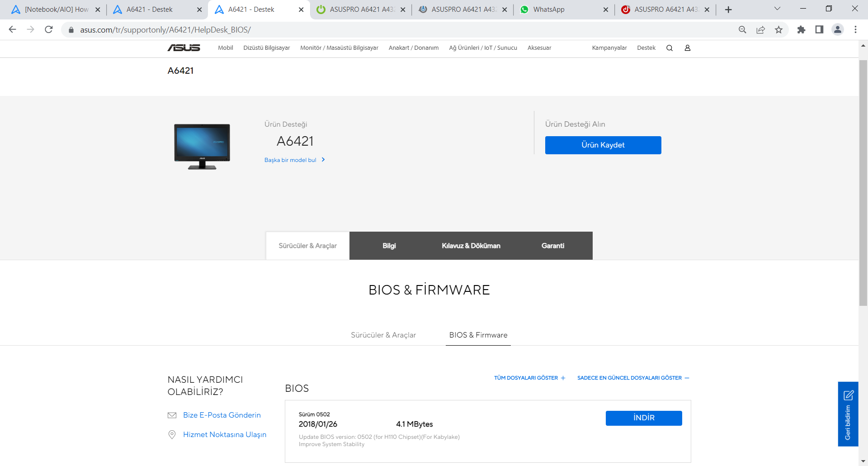Select the Sürücüler & Araçlar main tab
The image size is (868, 466).
(307, 246)
